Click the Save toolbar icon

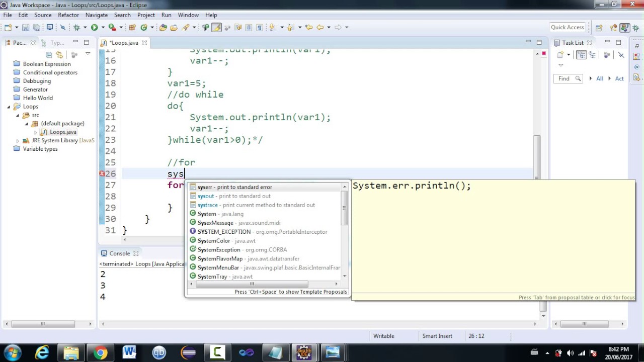tap(26, 27)
